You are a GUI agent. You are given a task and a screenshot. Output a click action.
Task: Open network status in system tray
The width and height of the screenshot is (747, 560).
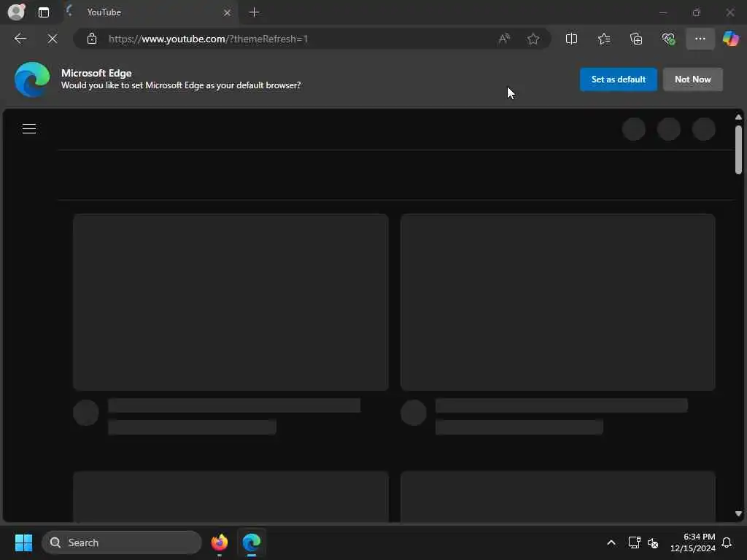tap(634, 542)
